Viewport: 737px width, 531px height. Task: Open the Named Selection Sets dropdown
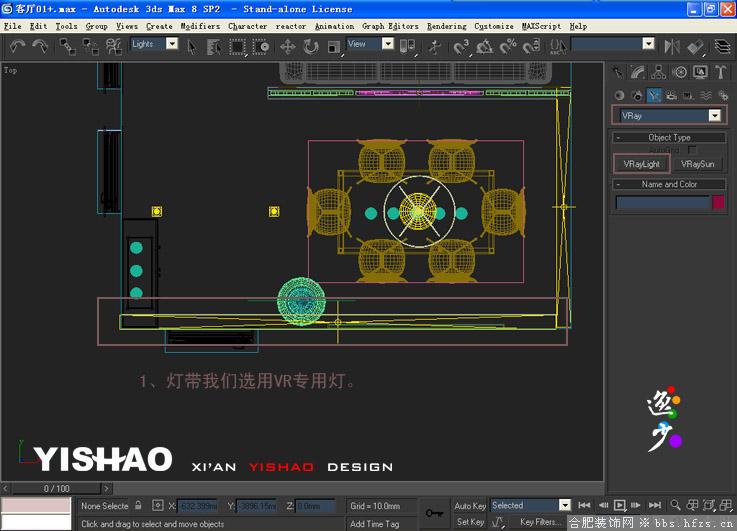click(x=648, y=44)
